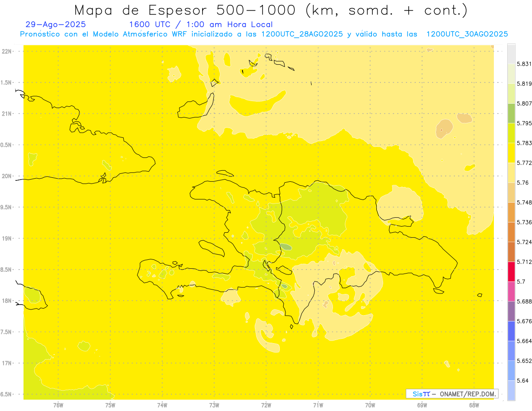The image size is (532, 411).
Task: Click the colorbar value 5.712
Action: click(524, 262)
